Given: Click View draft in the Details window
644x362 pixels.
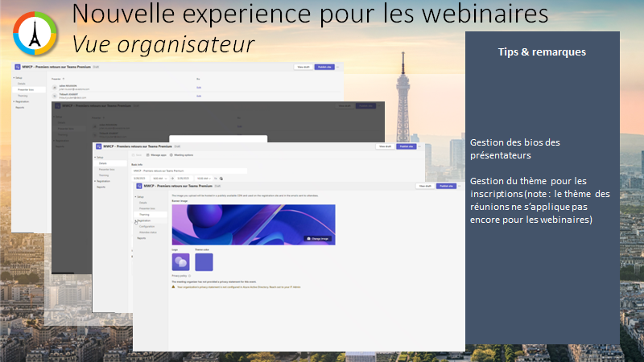Looking at the screenshot, I should pyautogui.click(x=385, y=146).
